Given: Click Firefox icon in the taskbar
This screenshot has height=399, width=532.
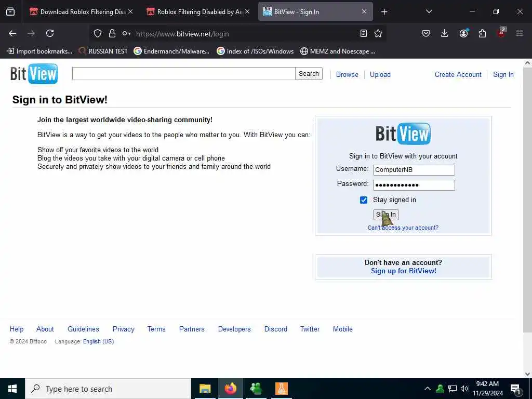Looking at the screenshot, I should click(x=230, y=389).
